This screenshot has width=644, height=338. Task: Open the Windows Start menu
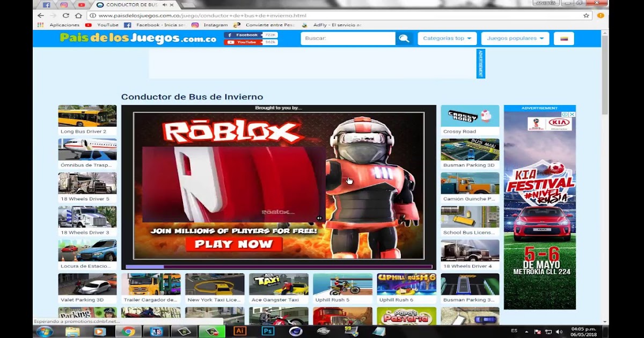tap(44, 331)
